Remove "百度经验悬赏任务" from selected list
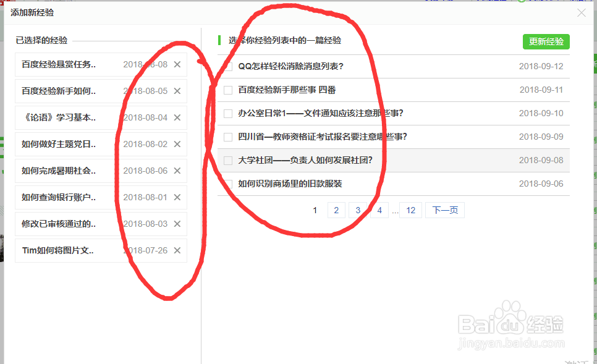597x364 pixels. click(x=177, y=64)
